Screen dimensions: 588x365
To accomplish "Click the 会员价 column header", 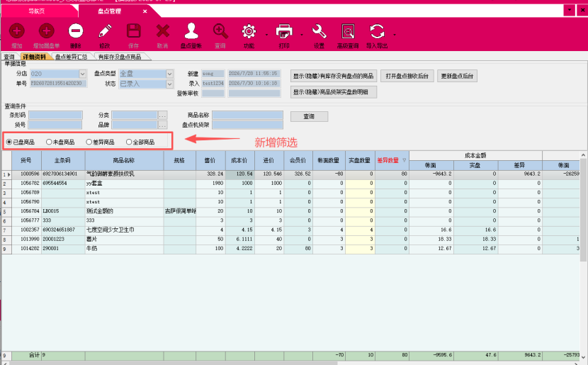I will (x=298, y=161).
